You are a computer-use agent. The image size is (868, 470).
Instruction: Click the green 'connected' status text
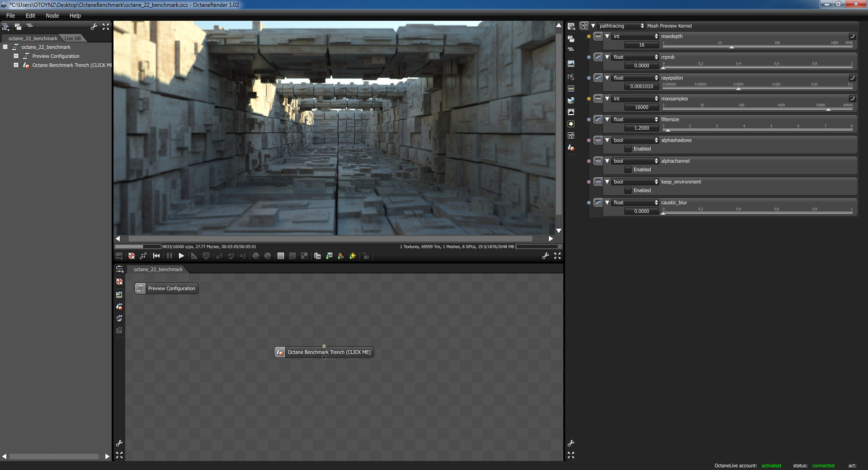click(x=823, y=465)
